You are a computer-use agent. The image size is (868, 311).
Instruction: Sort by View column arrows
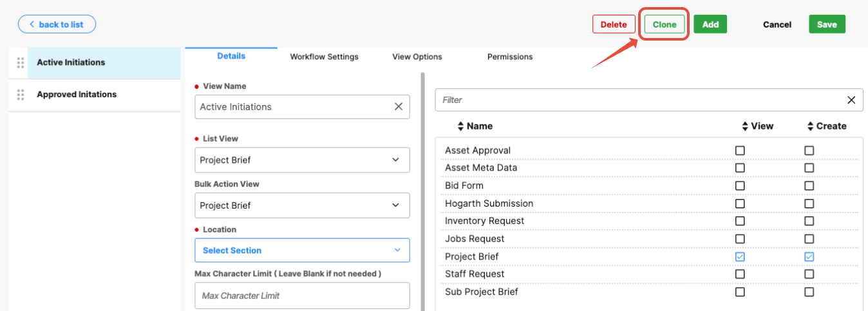745,126
